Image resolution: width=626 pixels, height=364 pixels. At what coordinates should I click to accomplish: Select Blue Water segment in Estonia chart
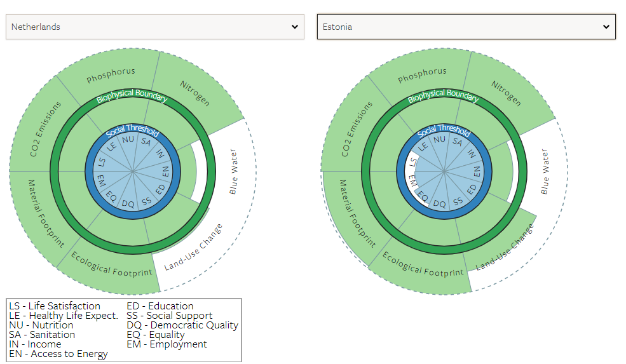(545, 172)
